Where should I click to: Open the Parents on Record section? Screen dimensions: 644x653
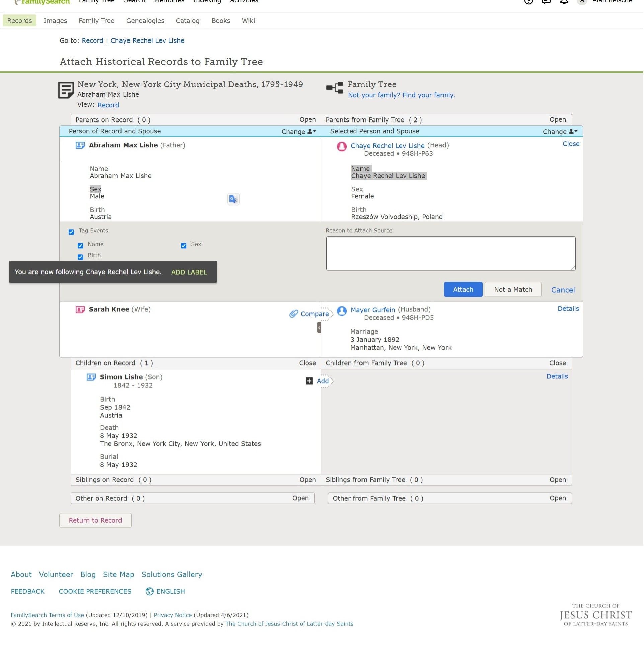coord(308,119)
